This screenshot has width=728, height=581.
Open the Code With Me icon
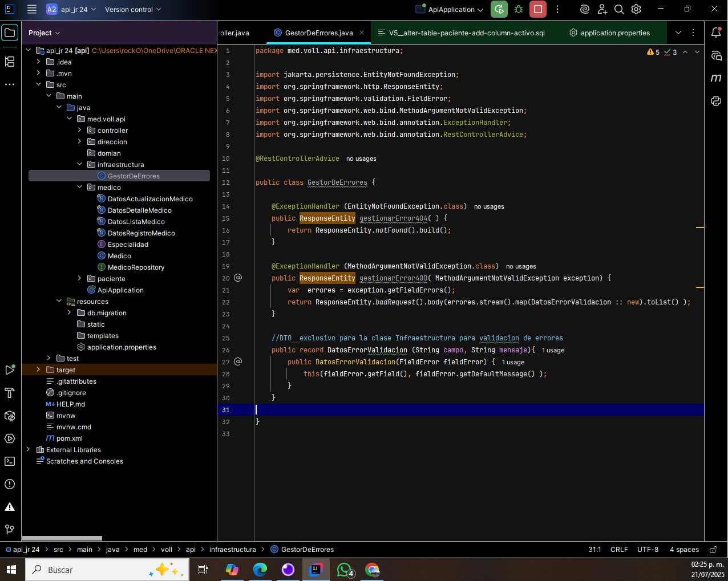(x=602, y=9)
